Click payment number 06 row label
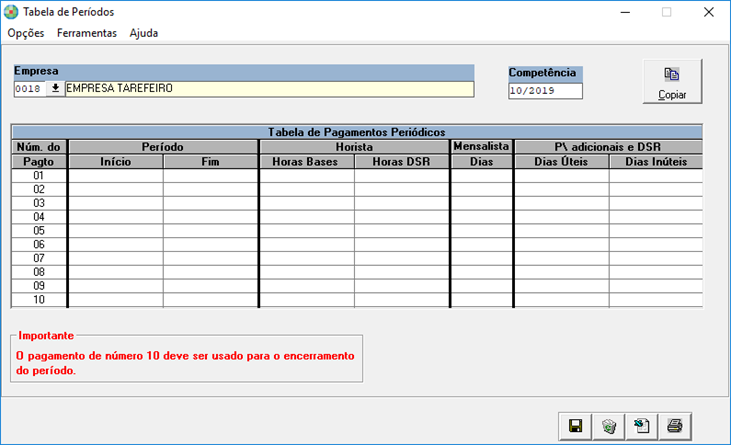Image resolution: width=731 pixels, height=445 pixels. point(39,244)
